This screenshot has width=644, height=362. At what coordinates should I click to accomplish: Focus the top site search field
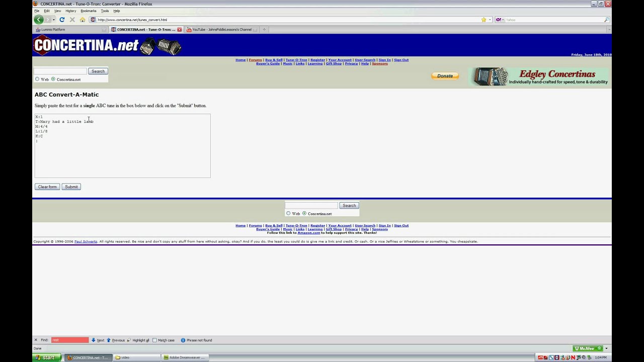60,71
